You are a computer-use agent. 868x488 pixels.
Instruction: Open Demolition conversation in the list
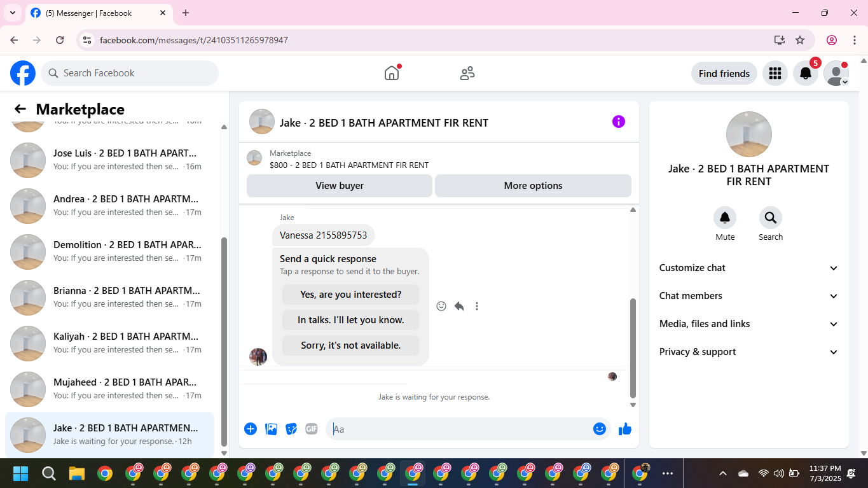pos(109,252)
